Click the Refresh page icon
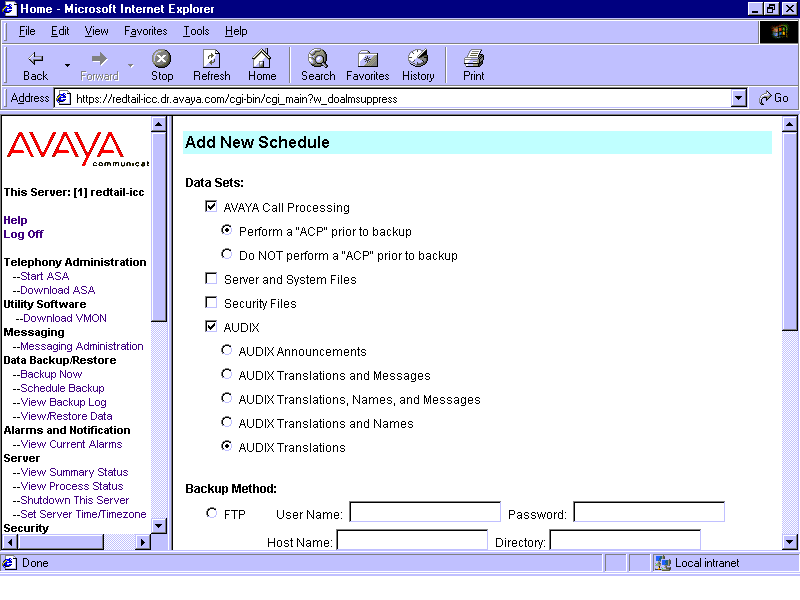800x600 pixels. click(x=211, y=59)
